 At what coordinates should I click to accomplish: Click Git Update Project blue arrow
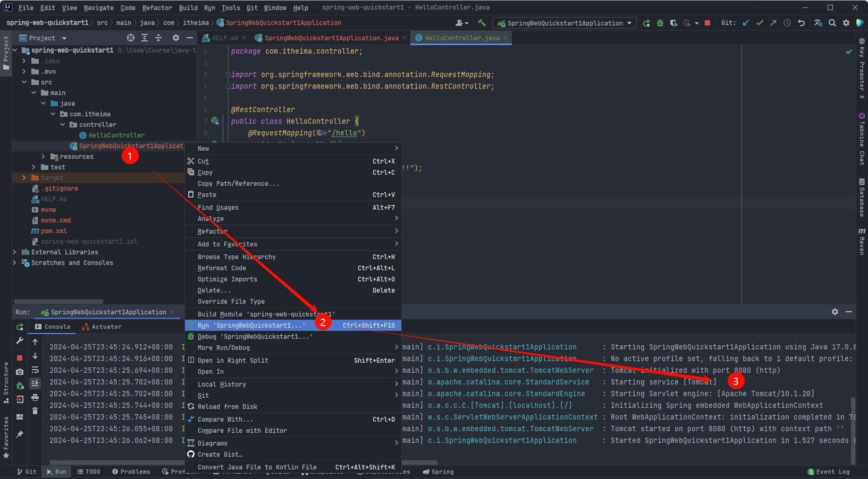coord(746,23)
